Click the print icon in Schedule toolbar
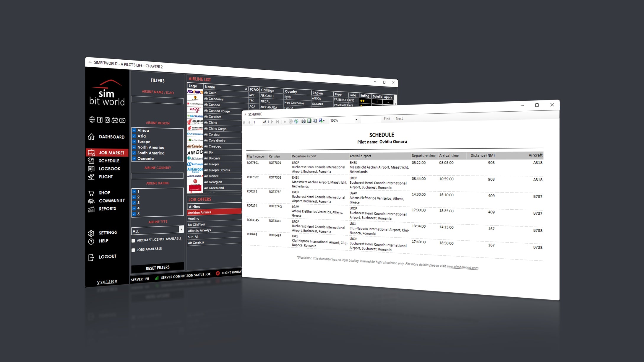 (x=304, y=121)
